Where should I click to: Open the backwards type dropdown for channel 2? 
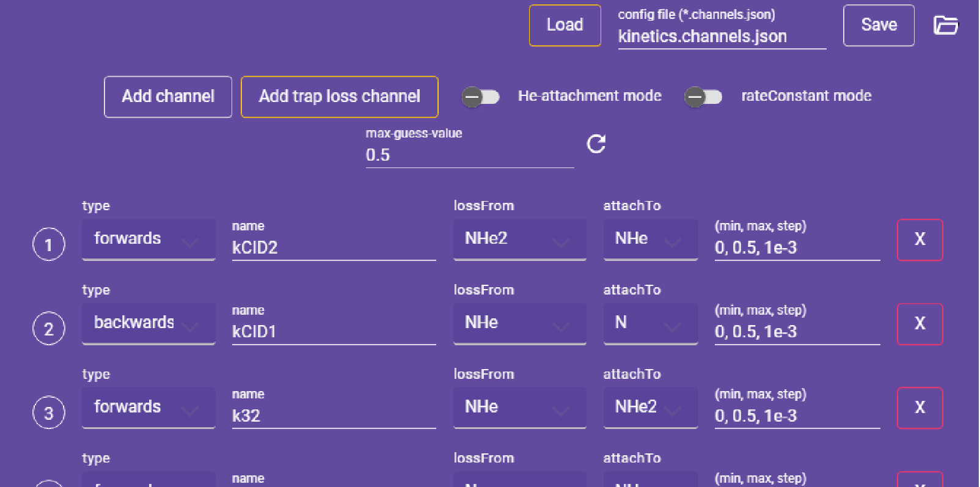(148, 323)
